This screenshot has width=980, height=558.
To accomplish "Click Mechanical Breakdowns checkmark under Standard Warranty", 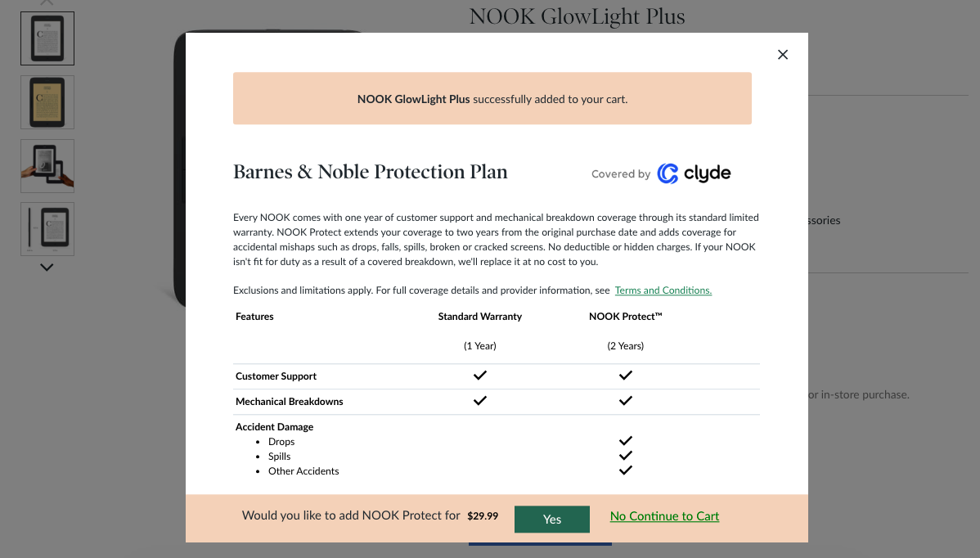I will (480, 401).
